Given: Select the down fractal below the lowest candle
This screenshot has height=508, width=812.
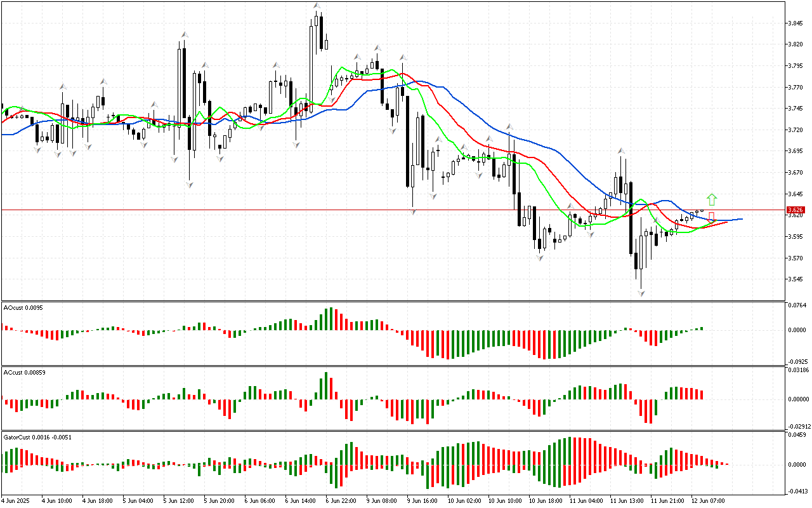Looking at the screenshot, I should pyautogui.click(x=641, y=293).
